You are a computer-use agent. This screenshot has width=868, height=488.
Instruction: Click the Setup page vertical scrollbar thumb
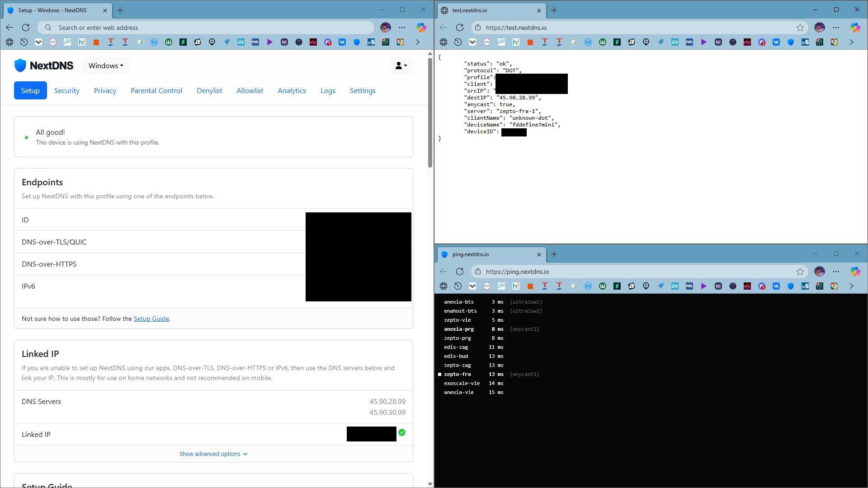(x=429, y=113)
